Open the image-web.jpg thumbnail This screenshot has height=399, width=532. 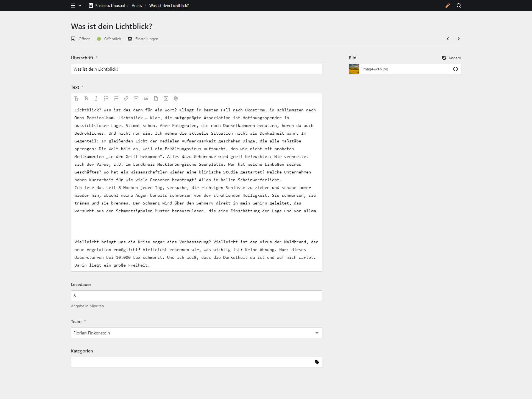tap(354, 69)
